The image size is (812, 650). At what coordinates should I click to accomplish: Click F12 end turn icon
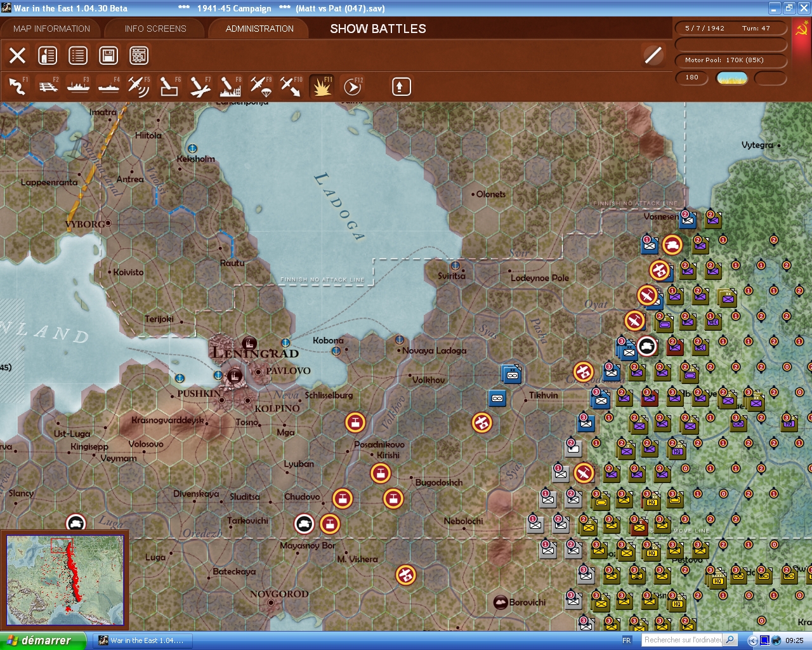(x=352, y=86)
